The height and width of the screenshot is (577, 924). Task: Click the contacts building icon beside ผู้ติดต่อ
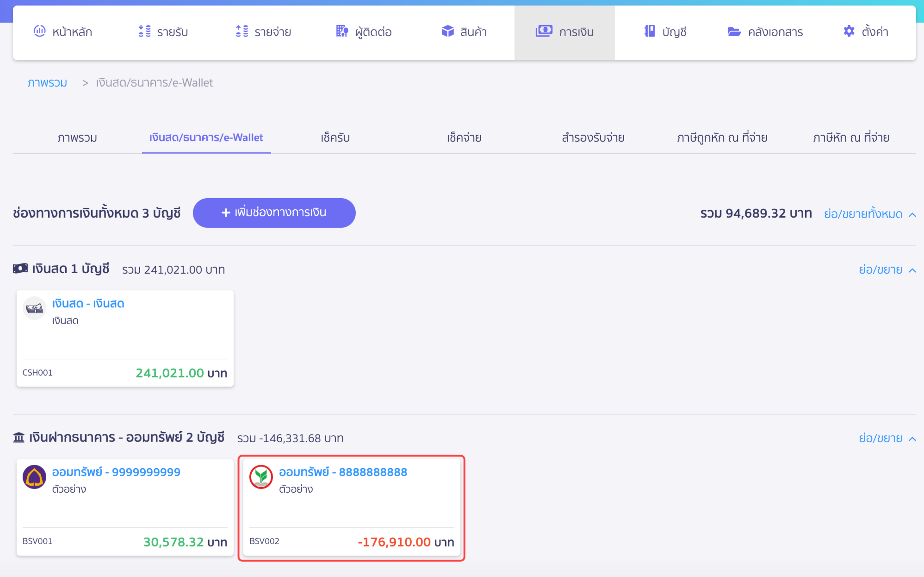[x=342, y=31]
